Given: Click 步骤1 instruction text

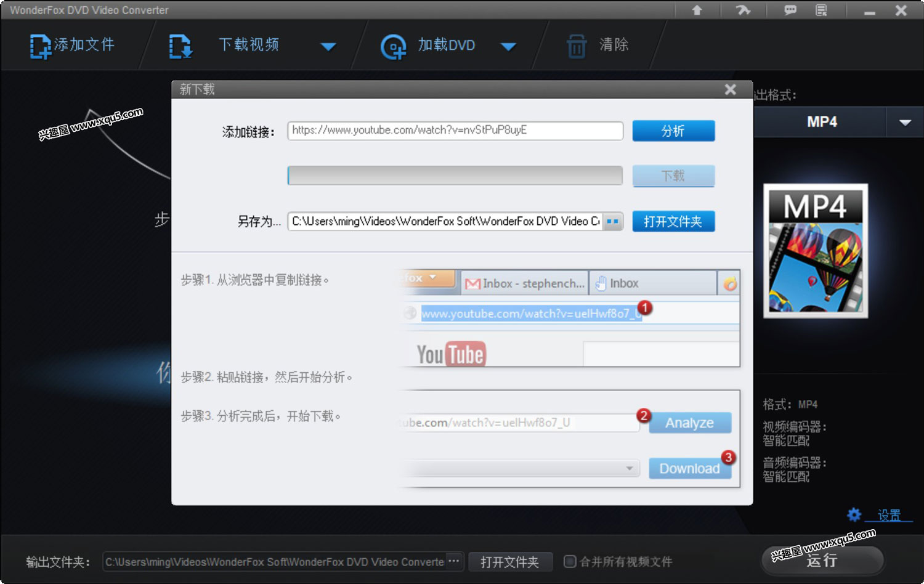Looking at the screenshot, I should click(254, 280).
